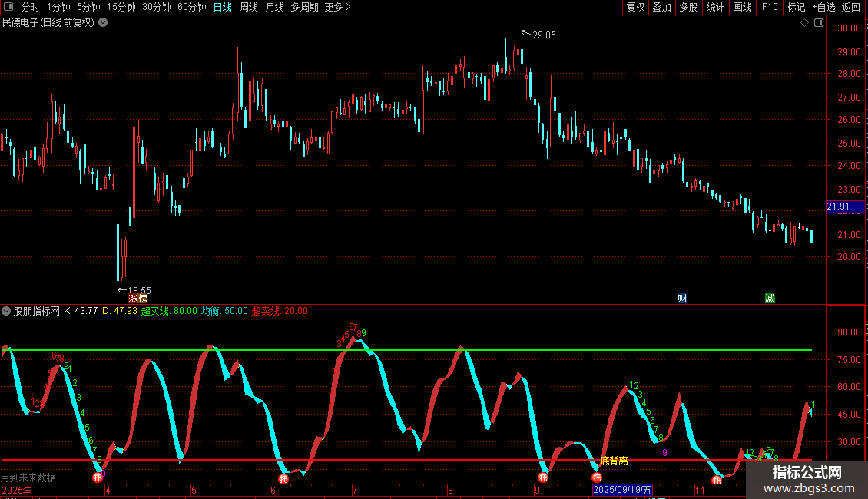Click the diamond icon above the price axis
The image size is (868, 499).
804,23
